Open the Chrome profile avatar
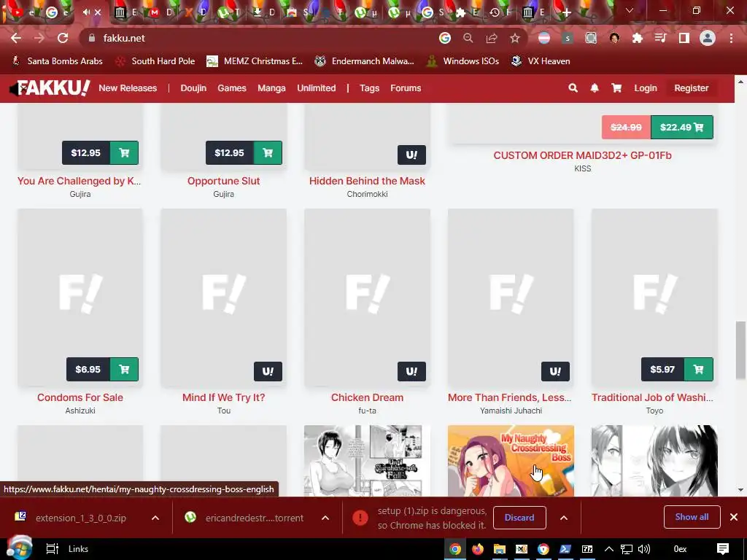Screen dimensions: 747x560 (708, 38)
